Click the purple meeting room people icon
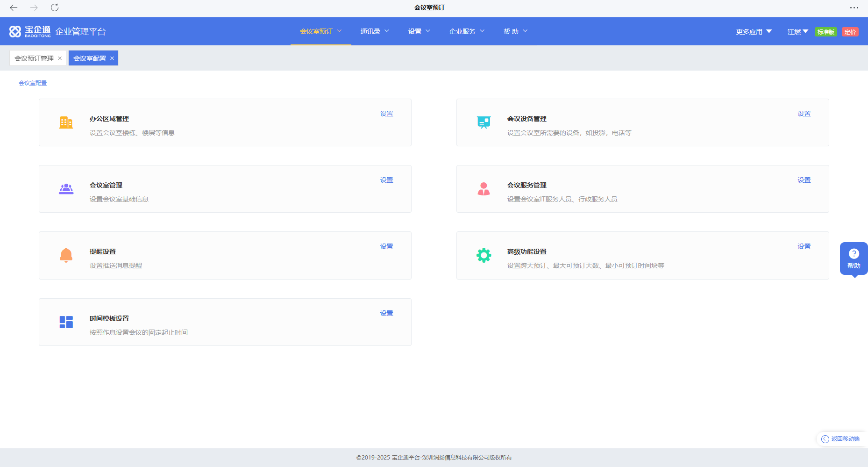The image size is (868, 467). tap(66, 189)
